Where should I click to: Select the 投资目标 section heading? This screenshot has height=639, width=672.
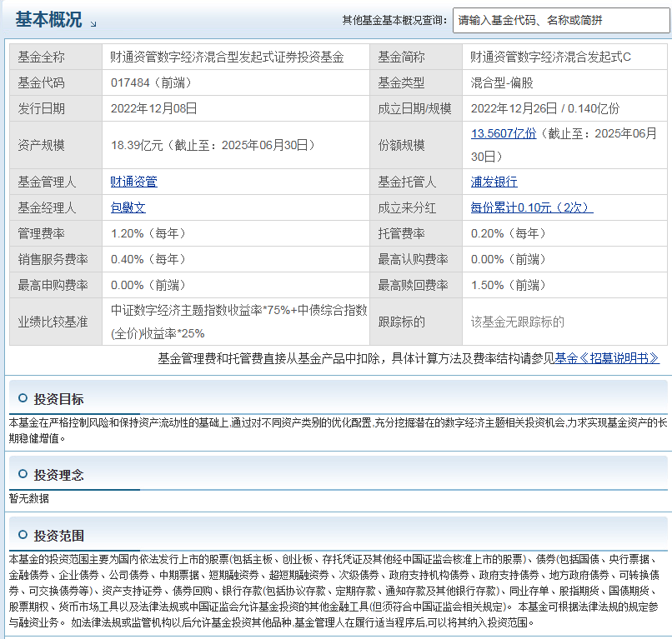pos(58,399)
